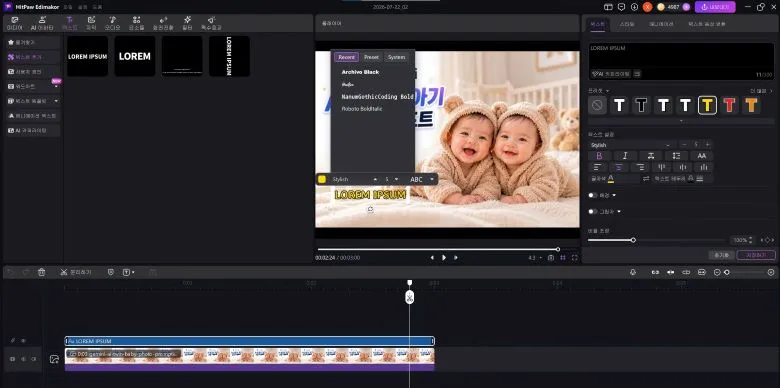This screenshot has height=388, width=780.
Task: Align text left in text settings
Action: tap(598, 167)
